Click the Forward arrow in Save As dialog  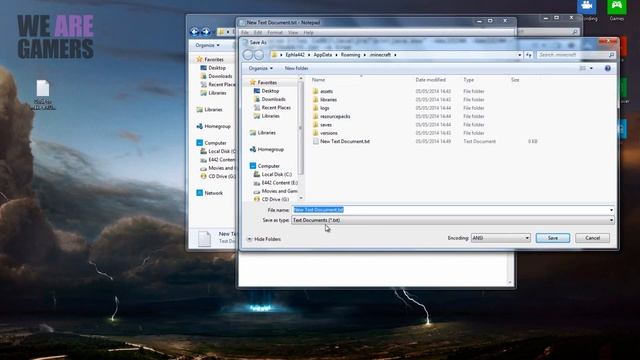259,55
